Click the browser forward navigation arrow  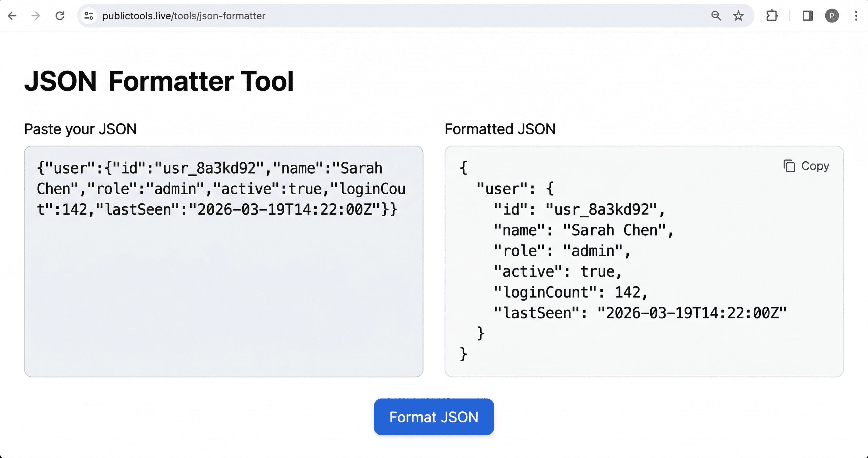(35, 16)
